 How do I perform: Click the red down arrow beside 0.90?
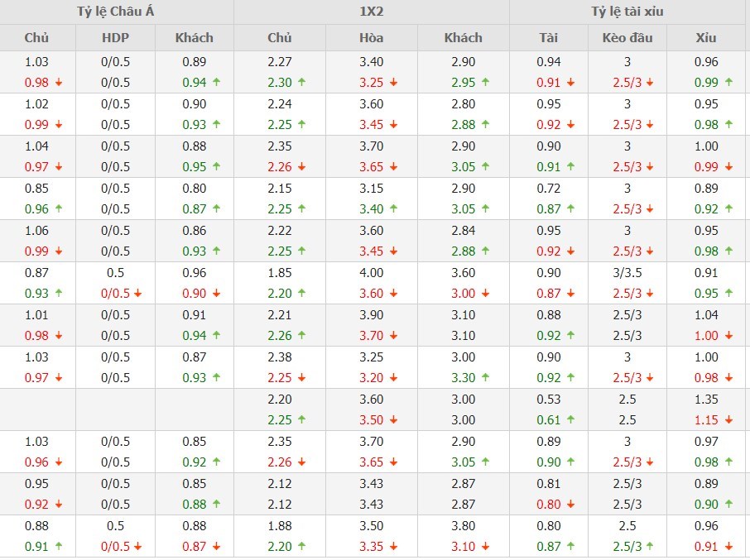coord(216,294)
